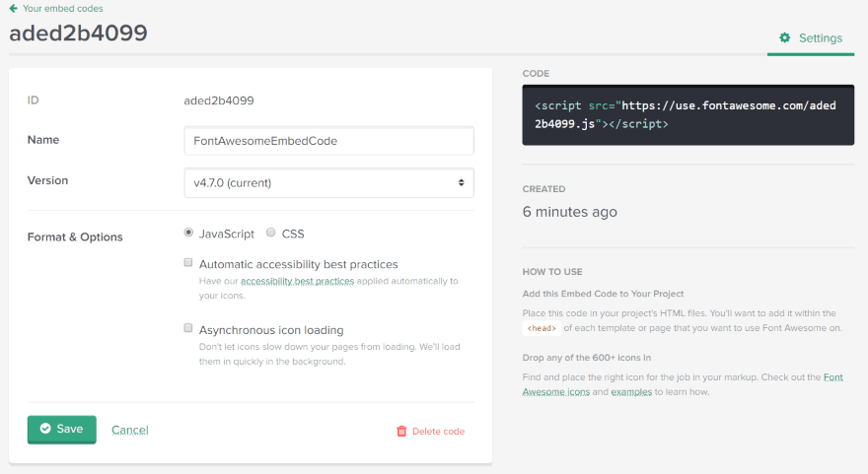Screen dimensions: 868x474
Task: Click the aded2b4099 page heading
Action: pos(79,33)
